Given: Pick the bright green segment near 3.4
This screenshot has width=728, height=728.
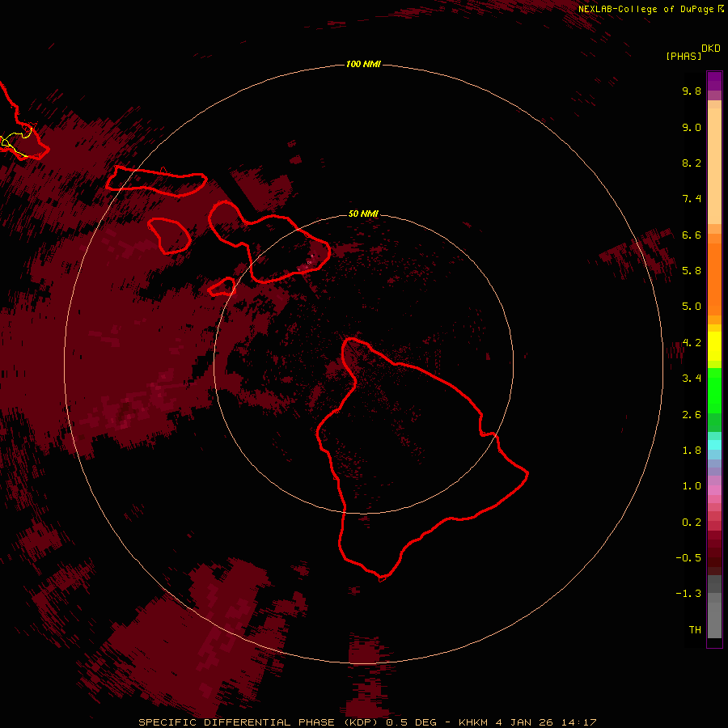Looking at the screenshot, I should coord(714,391).
